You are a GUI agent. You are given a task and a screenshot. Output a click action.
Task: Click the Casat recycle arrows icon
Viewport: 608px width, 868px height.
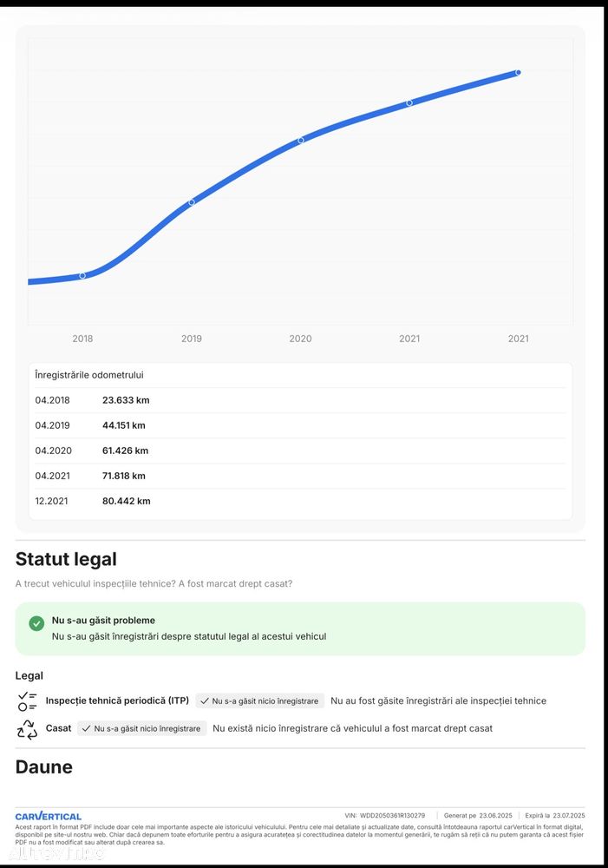pyautogui.click(x=27, y=729)
